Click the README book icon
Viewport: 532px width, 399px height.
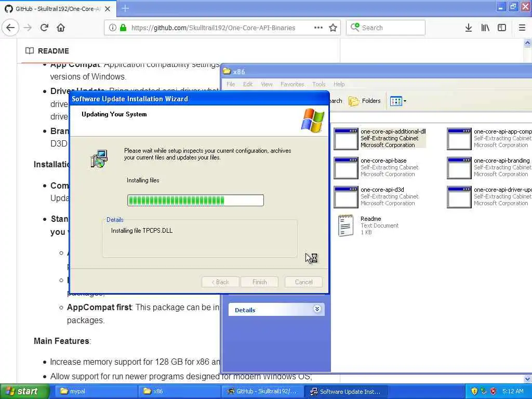pos(30,51)
